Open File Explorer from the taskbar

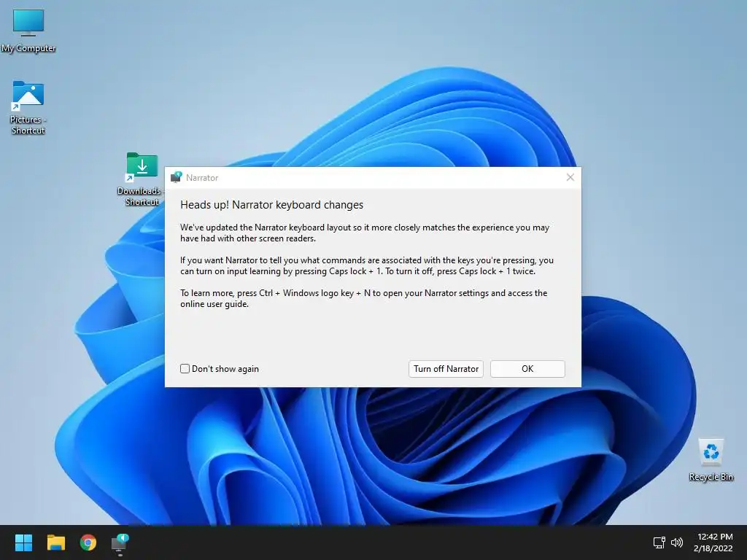(x=55, y=542)
